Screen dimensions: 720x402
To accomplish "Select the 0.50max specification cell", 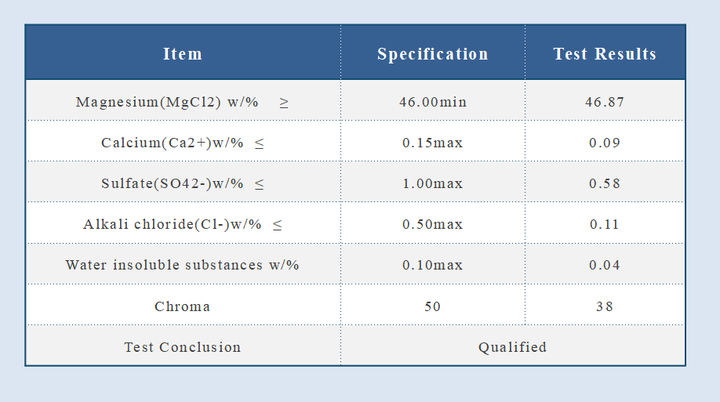I will (432, 224).
